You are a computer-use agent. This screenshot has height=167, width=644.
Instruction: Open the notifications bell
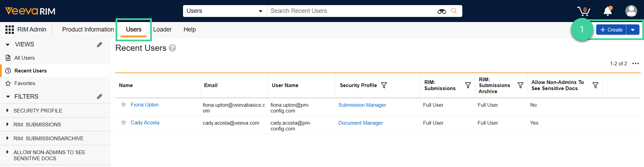point(608,11)
